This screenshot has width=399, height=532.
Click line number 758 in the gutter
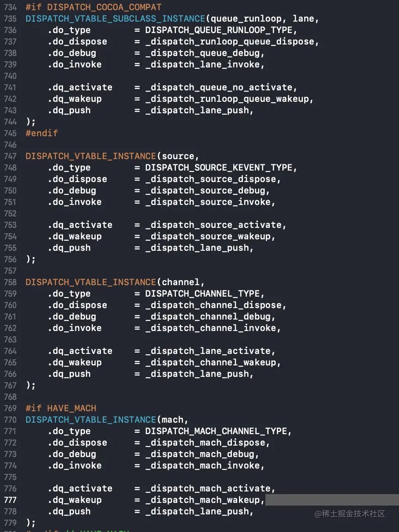10,282
